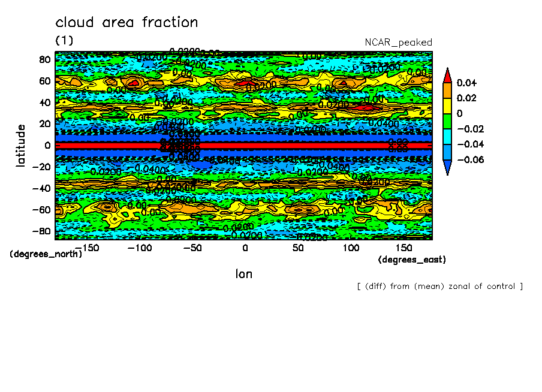Click the 100 tick on the longitude axis

[350, 248]
